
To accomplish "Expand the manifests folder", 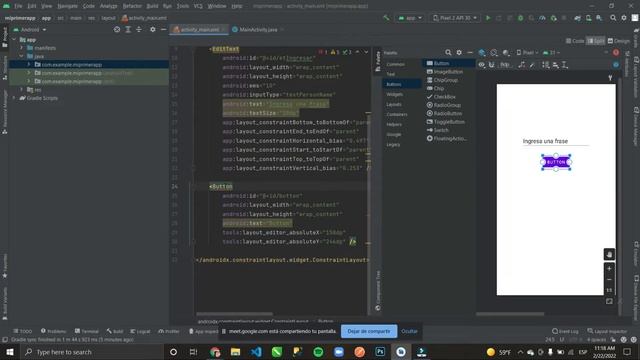I will (x=22, y=48).
